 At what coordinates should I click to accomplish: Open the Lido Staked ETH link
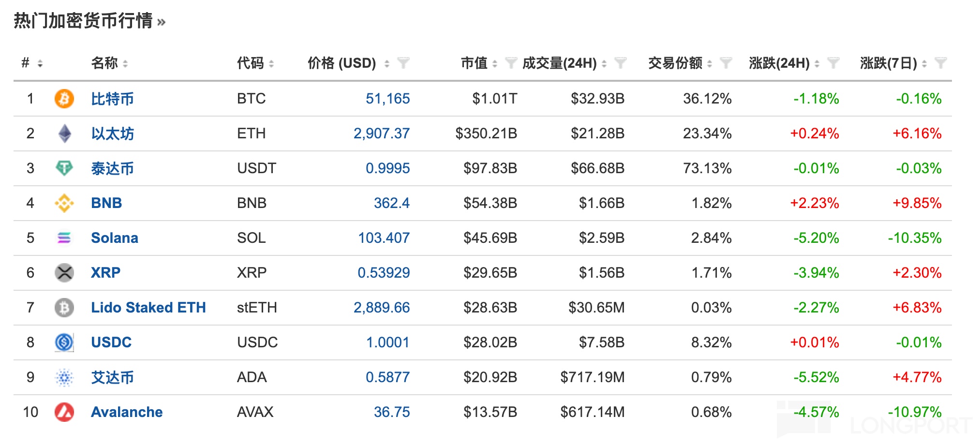click(x=148, y=308)
